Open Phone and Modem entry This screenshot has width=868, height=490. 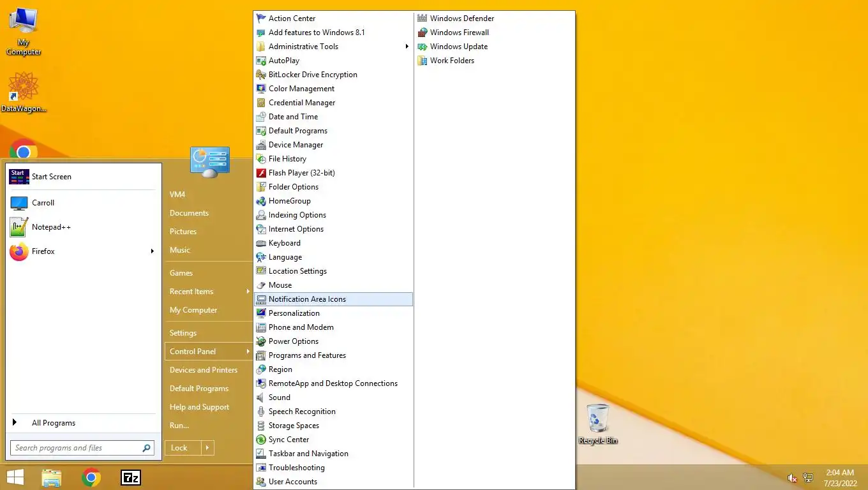pos(333,327)
